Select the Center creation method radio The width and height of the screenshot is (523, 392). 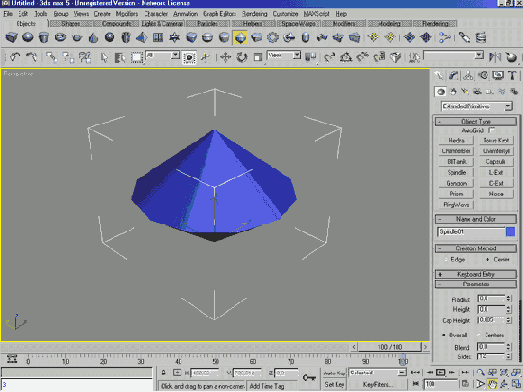click(488, 260)
